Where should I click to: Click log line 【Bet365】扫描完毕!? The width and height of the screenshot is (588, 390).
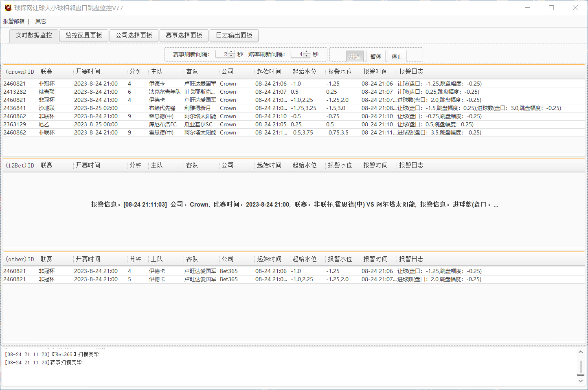[53, 355]
